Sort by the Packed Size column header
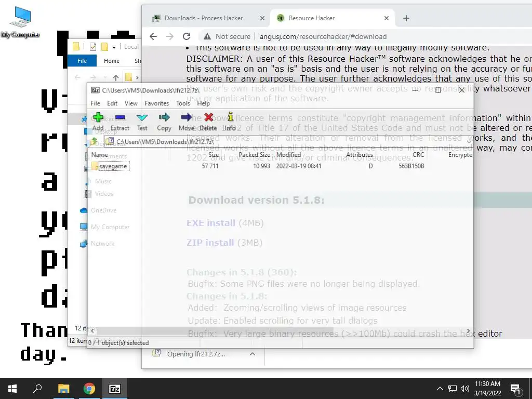 click(x=255, y=155)
